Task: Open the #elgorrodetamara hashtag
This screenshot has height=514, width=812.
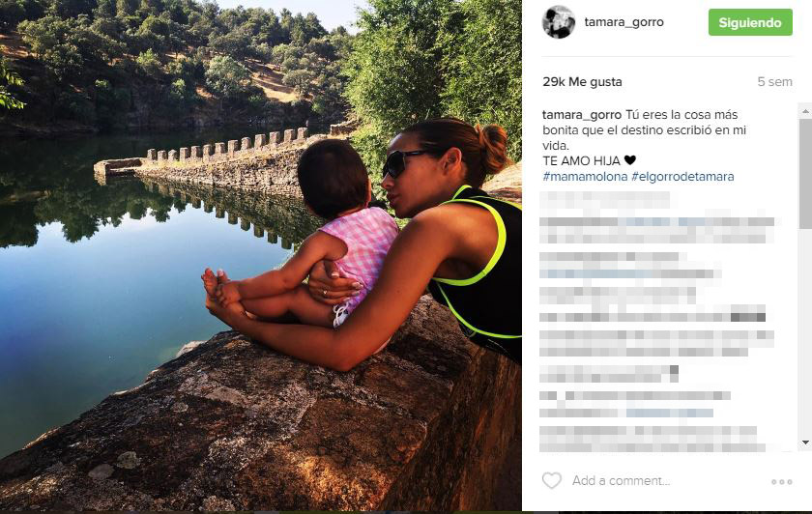Action: click(x=682, y=177)
